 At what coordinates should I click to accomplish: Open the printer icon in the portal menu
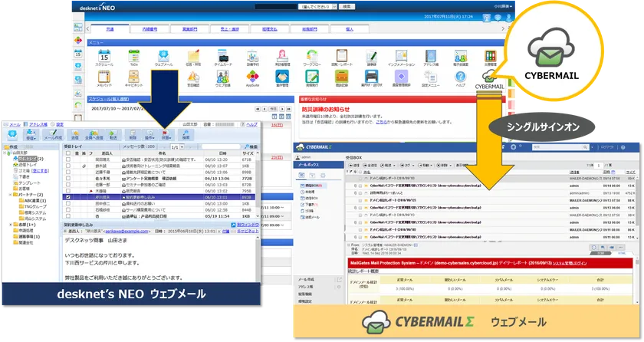(371, 77)
